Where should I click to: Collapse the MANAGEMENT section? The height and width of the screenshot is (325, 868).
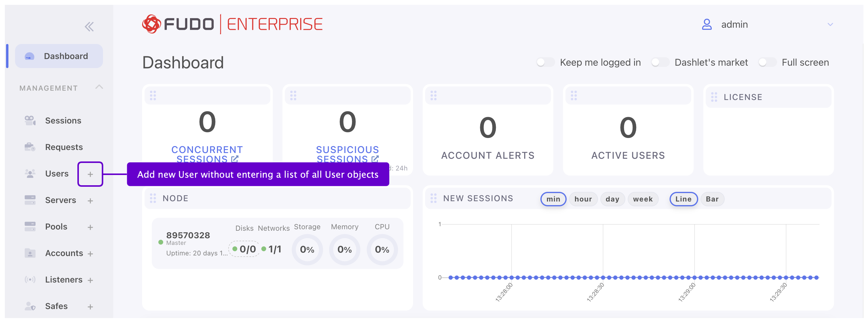(x=99, y=87)
